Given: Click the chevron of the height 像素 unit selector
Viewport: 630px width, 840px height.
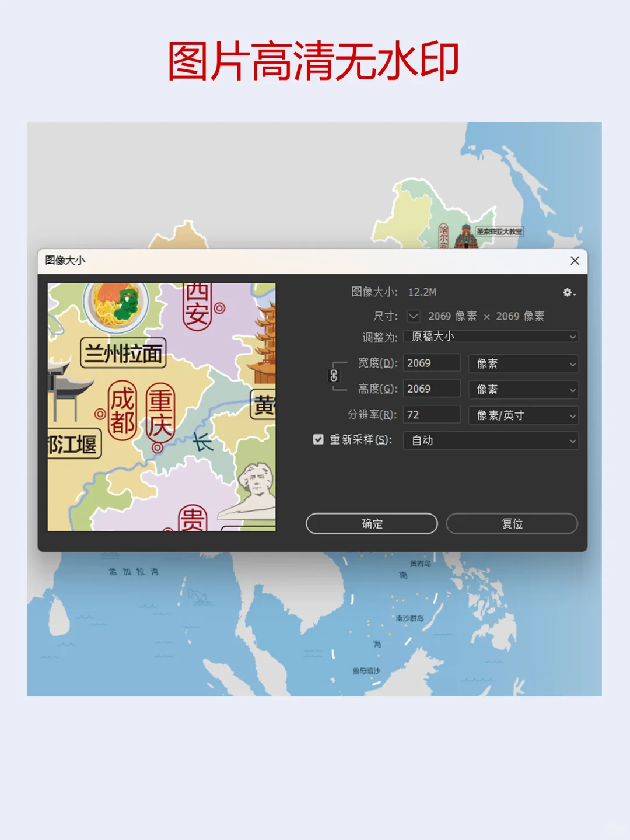Looking at the screenshot, I should 573,389.
